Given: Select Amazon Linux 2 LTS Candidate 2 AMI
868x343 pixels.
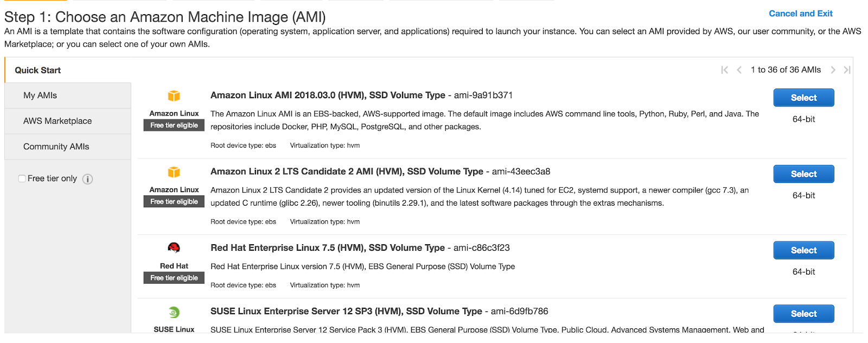Looking at the screenshot, I should [x=803, y=174].
